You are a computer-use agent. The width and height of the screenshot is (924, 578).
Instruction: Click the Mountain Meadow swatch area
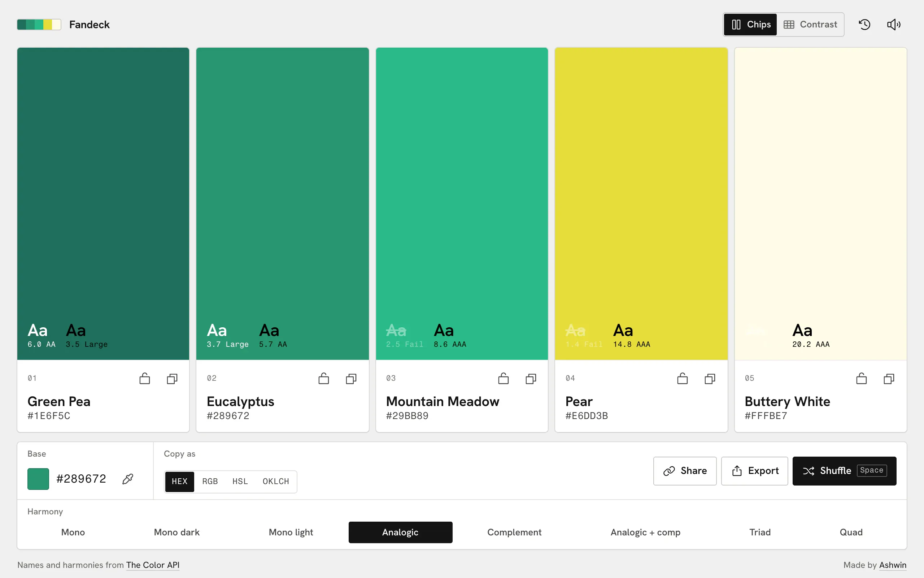click(462, 203)
